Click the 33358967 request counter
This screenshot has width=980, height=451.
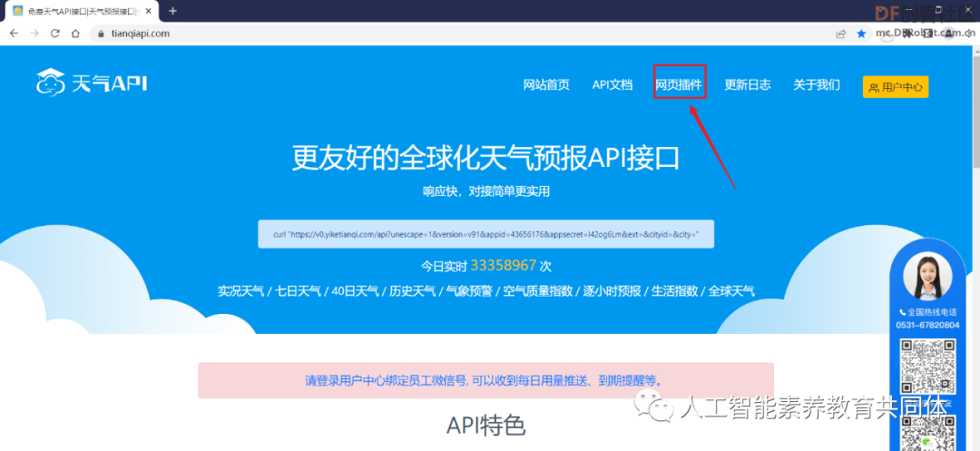503,266
